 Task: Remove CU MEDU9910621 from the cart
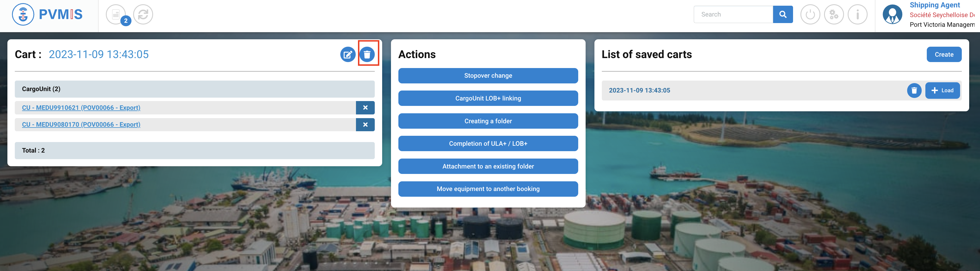(365, 108)
